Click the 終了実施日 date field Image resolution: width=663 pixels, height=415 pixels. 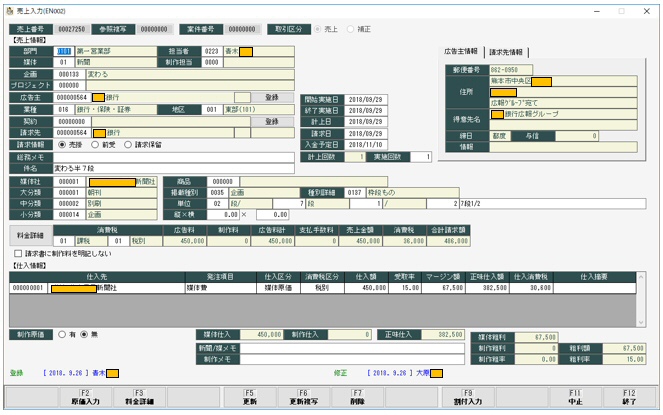[x=366, y=110]
